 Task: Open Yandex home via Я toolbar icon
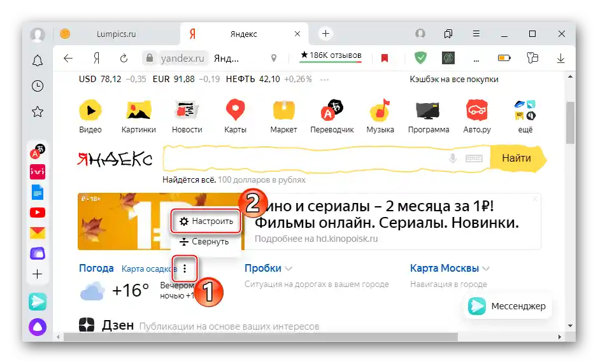click(x=97, y=59)
